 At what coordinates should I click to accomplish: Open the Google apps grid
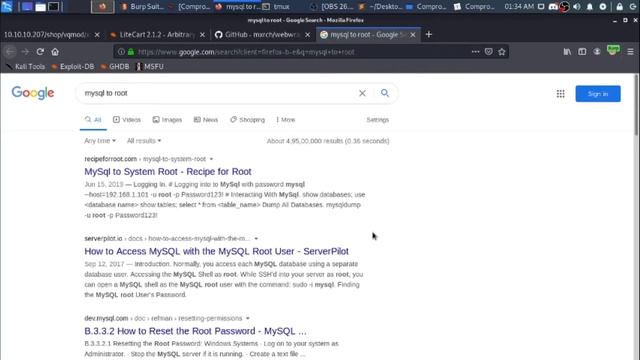click(560, 94)
